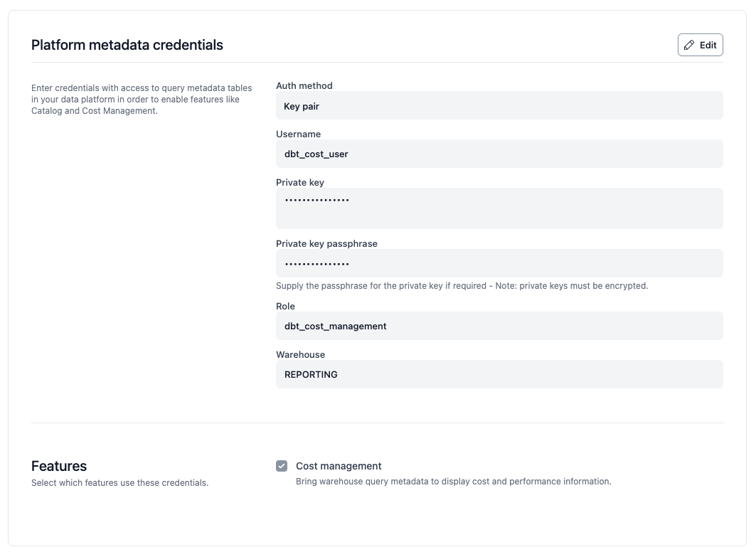Click the Platform metadata credentials heading
756x557 pixels.
coord(127,44)
